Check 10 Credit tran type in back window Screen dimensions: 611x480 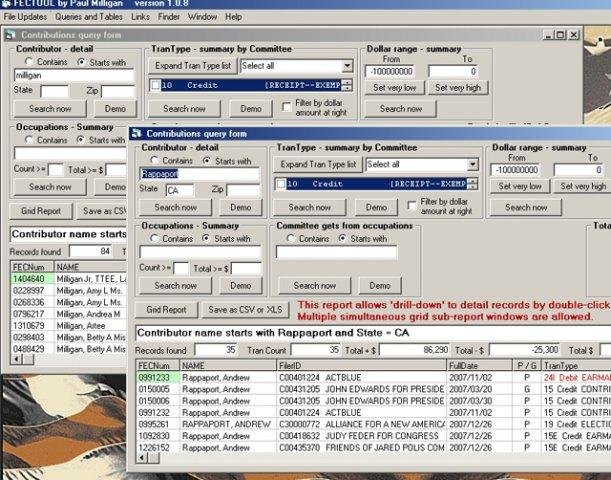click(x=155, y=85)
